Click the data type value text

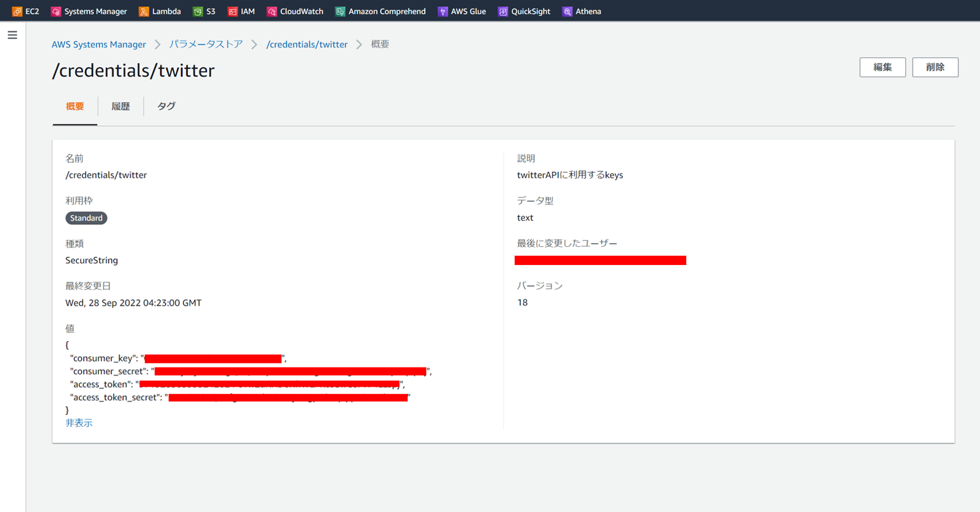[525, 218]
